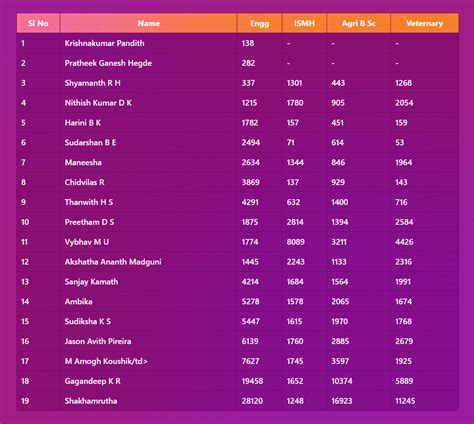This screenshot has width=474, height=424.
Task: Click ISMH rank 71 for Sudarshan
Action: pos(291,143)
